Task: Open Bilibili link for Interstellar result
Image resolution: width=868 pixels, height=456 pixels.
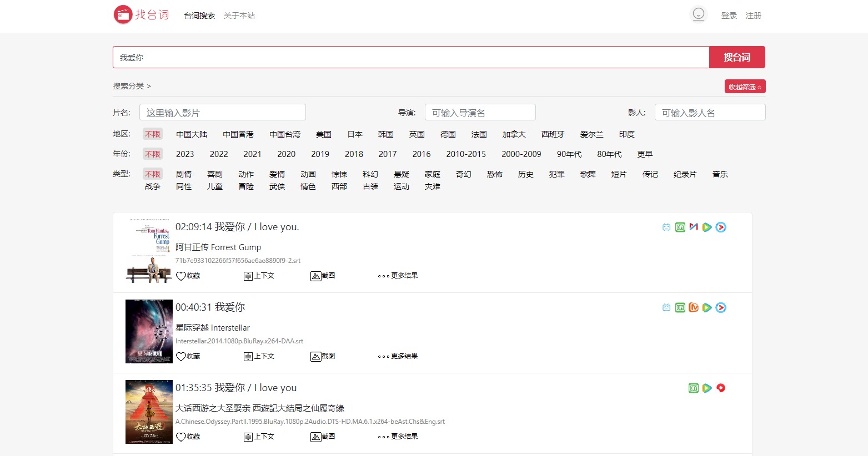Action: point(666,307)
